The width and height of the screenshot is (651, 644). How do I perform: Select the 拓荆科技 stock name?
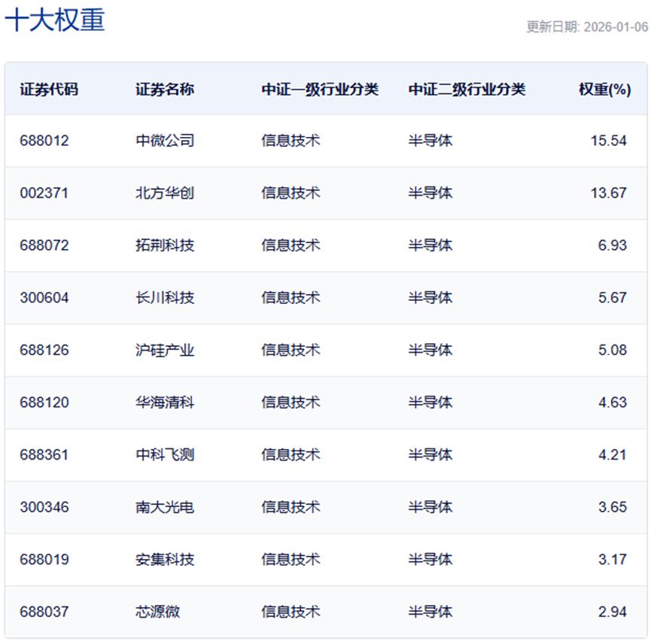(165, 245)
